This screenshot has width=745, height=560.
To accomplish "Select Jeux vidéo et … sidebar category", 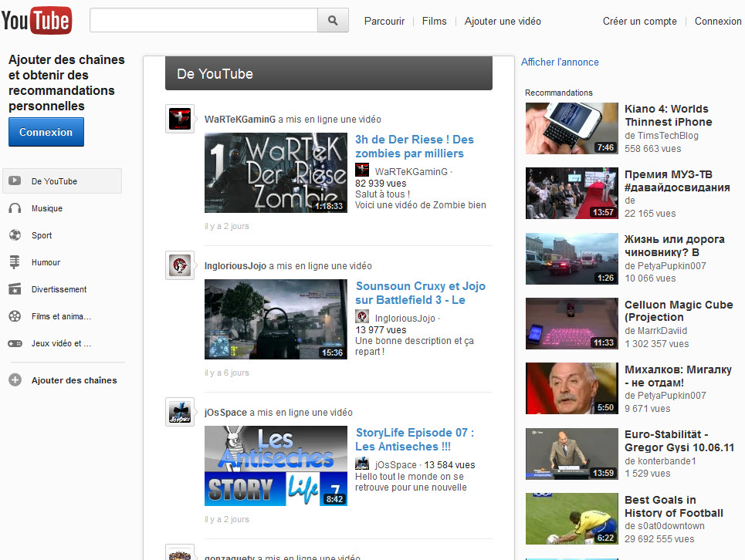I will click(63, 343).
